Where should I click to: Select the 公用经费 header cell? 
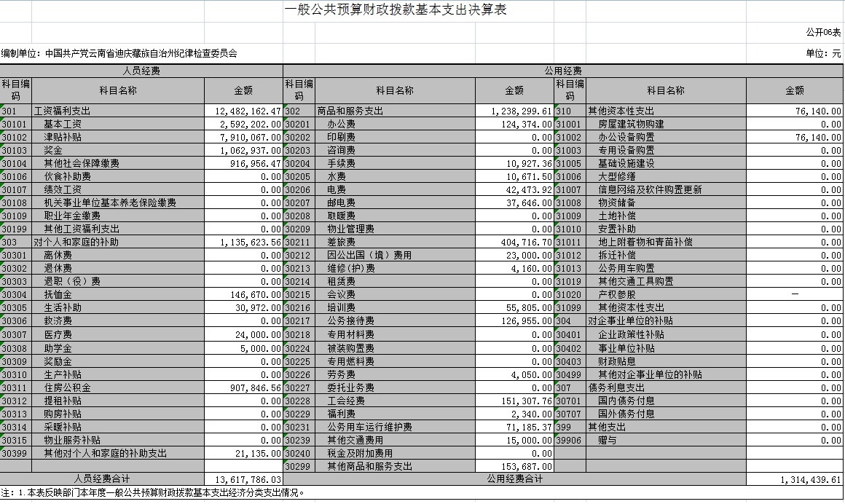(x=562, y=71)
